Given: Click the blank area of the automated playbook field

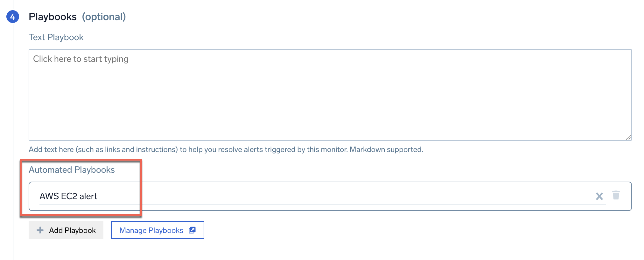Looking at the screenshot, I should 350,196.
